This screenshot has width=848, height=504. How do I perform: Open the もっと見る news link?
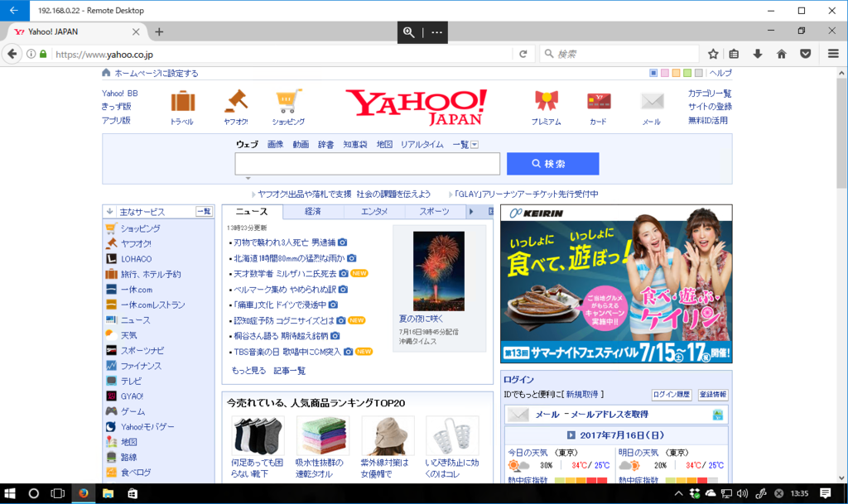pos(248,371)
